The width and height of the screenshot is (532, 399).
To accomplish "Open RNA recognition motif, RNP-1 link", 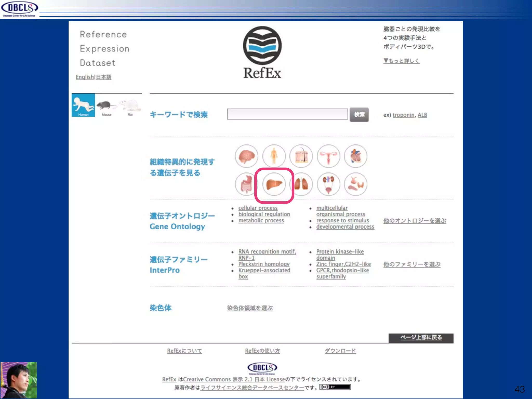I will [x=267, y=255].
